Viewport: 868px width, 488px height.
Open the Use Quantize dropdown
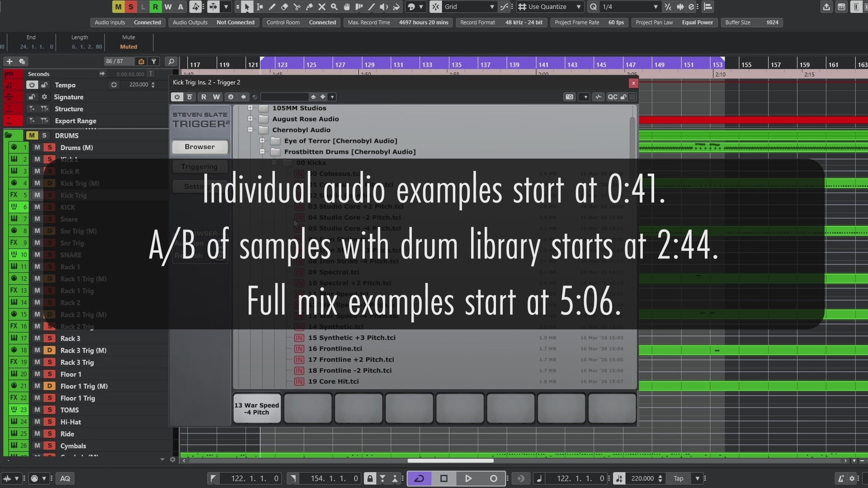[550, 7]
